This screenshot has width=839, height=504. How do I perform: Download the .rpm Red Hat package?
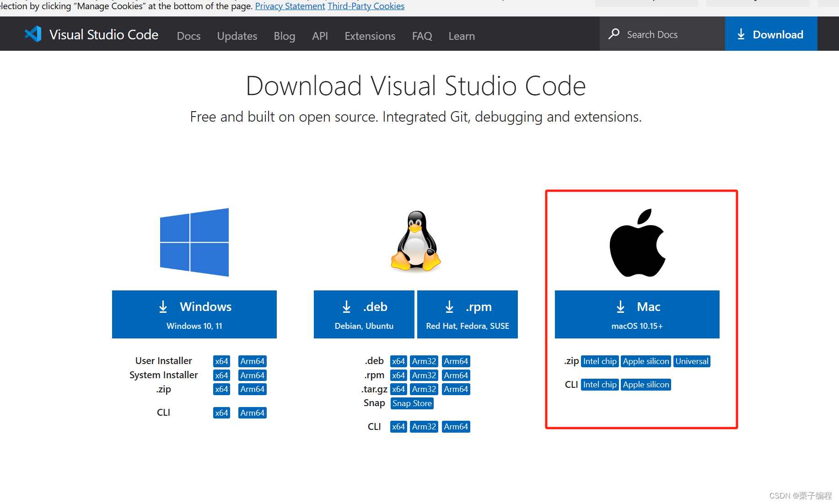coord(468,314)
